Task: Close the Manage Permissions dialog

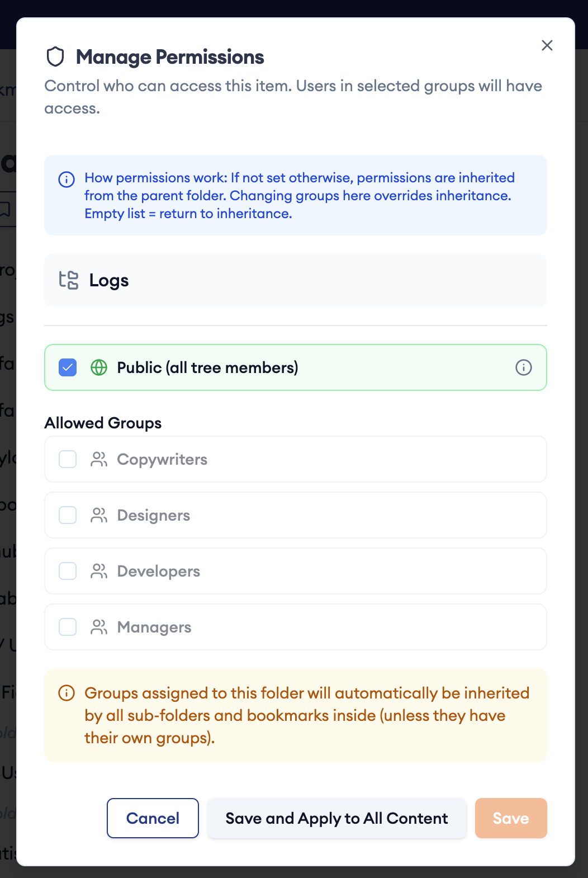Action: pos(547,45)
